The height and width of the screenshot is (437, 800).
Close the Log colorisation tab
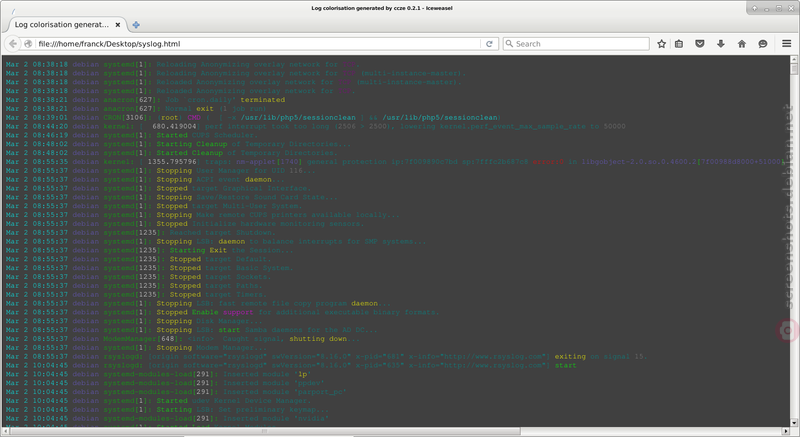click(x=118, y=24)
